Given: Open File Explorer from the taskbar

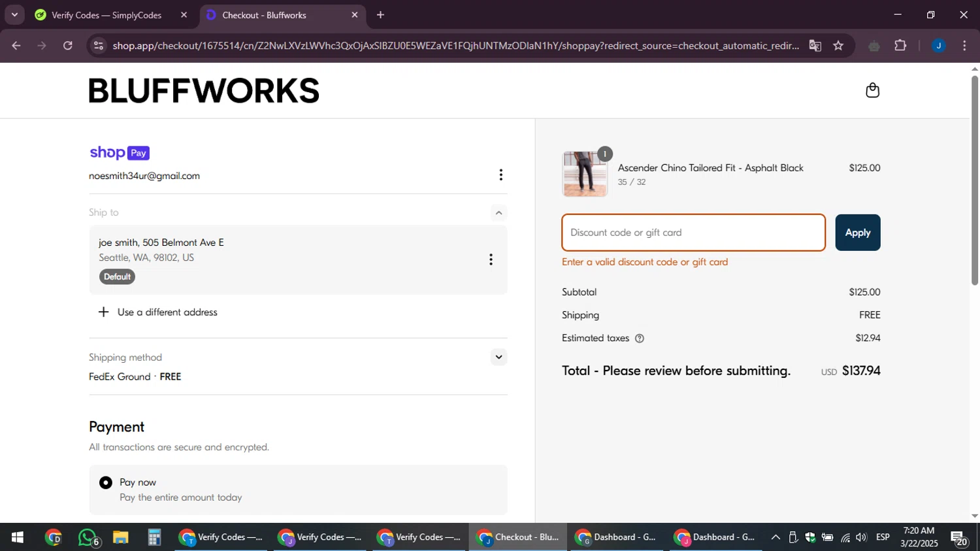Looking at the screenshot, I should coord(120,537).
